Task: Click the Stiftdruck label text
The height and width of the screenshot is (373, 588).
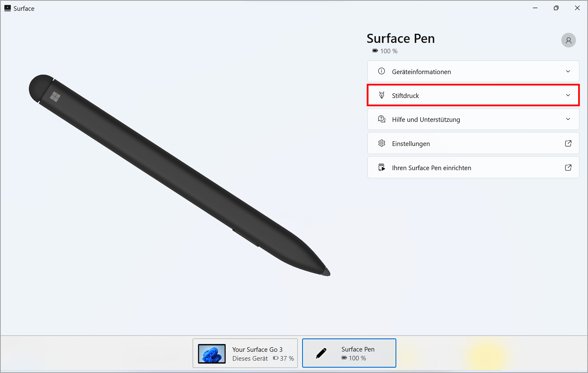Action: pyautogui.click(x=405, y=96)
